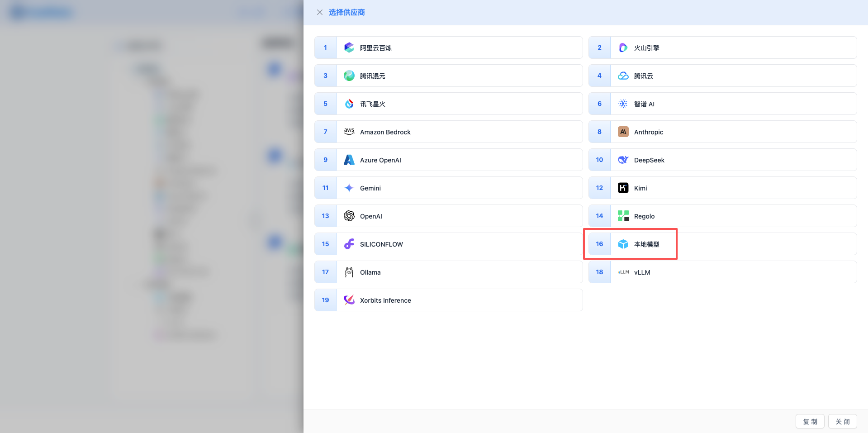Click the Alibaba Bailian (阿里云百炼) provider icon
This screenshot has height=433, width=868.
point(349,48)
